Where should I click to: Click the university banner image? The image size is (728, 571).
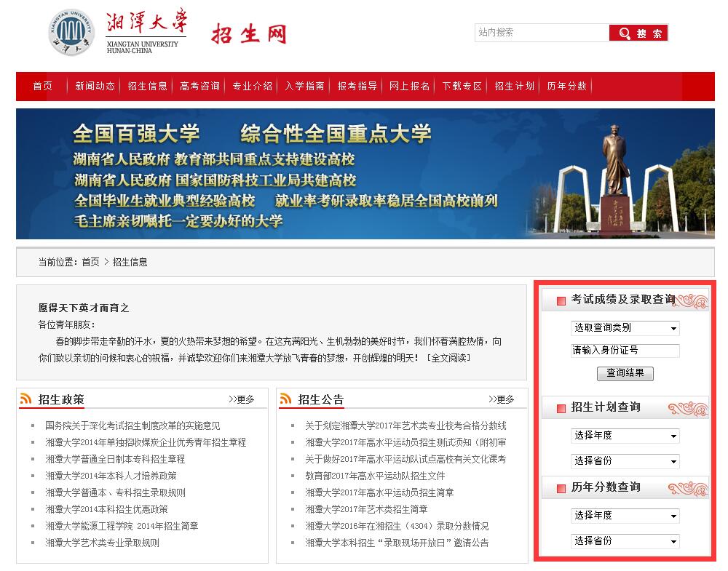pos(365,174)
